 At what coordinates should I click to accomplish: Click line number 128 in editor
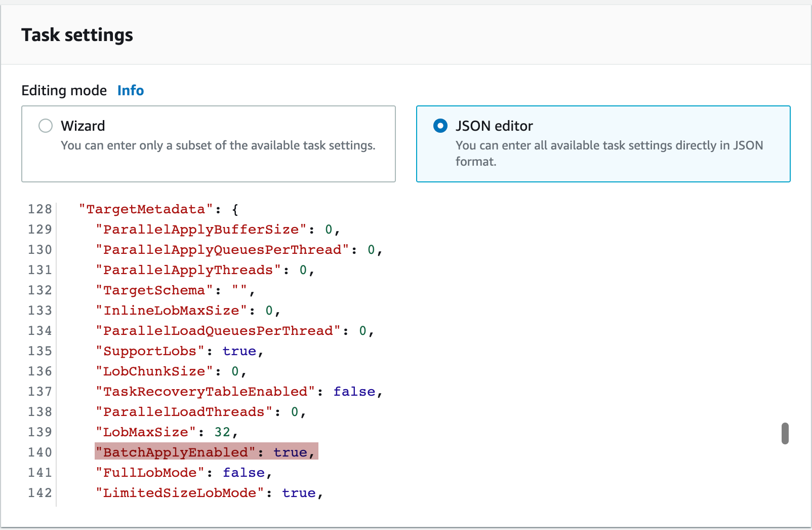pyautogui.click(x=39, y=209)
